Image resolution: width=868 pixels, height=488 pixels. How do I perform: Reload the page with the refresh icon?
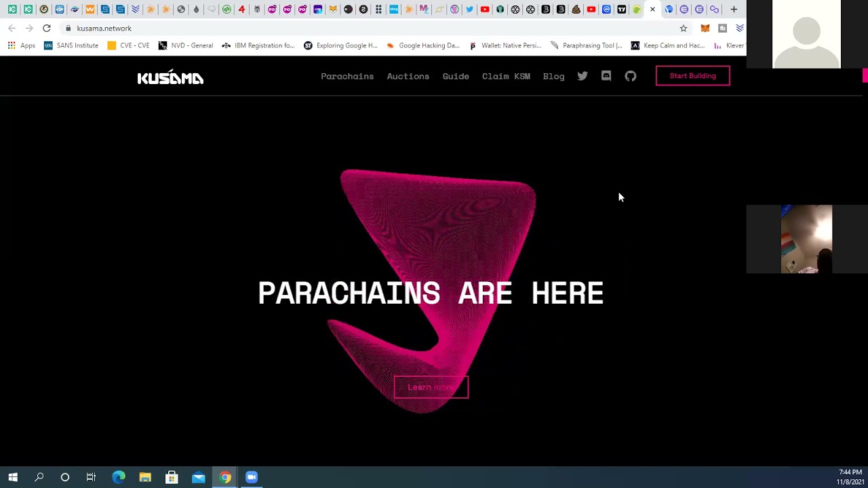[x=47, y=28]
